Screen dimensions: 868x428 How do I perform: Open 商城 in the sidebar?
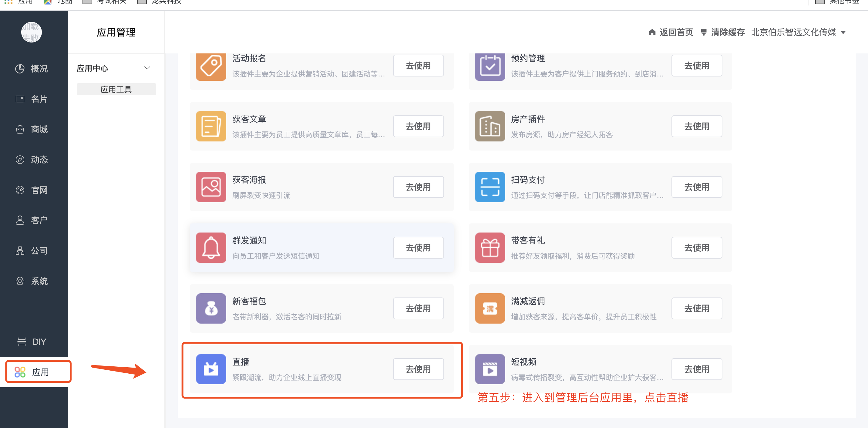(32, 129)
